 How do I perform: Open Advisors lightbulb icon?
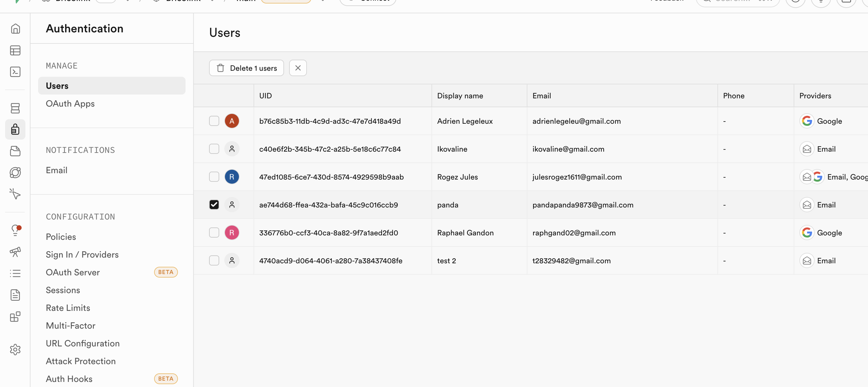tap(15, 230)
